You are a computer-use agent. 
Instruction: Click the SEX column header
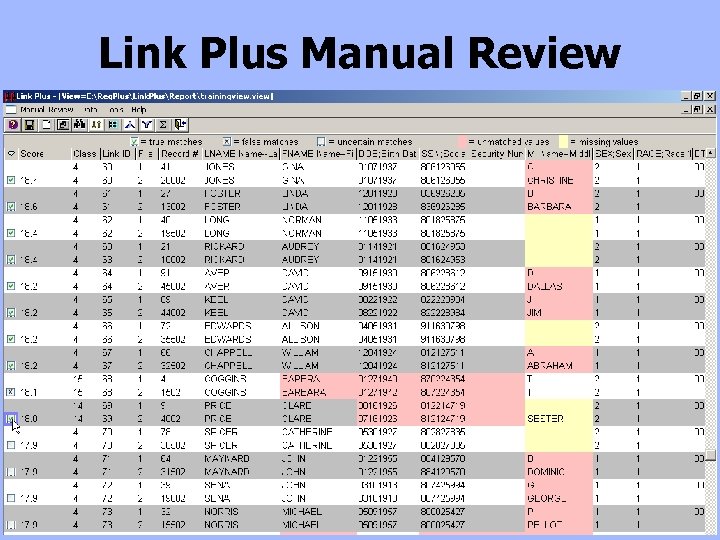click(613, 154)
